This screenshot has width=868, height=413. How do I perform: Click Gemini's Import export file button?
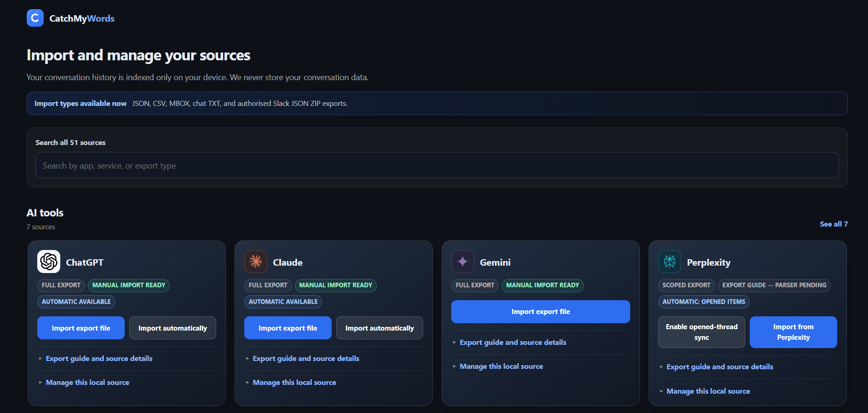pos(540,312)
